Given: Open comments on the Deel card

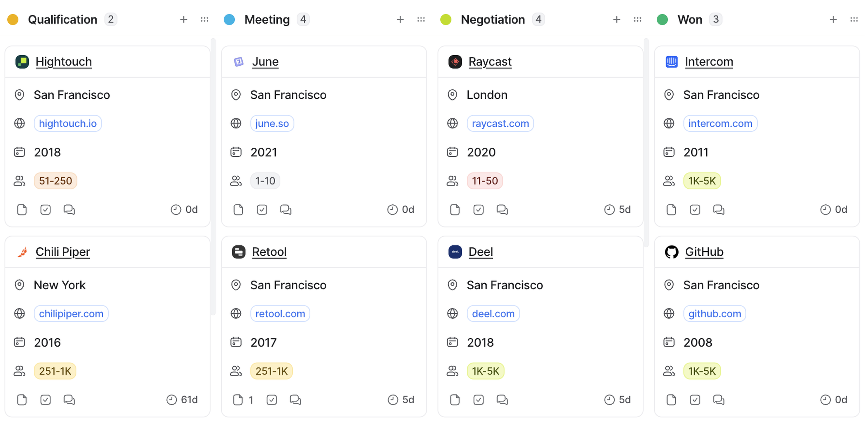Looking at the screenshot, I should [502, 400].
